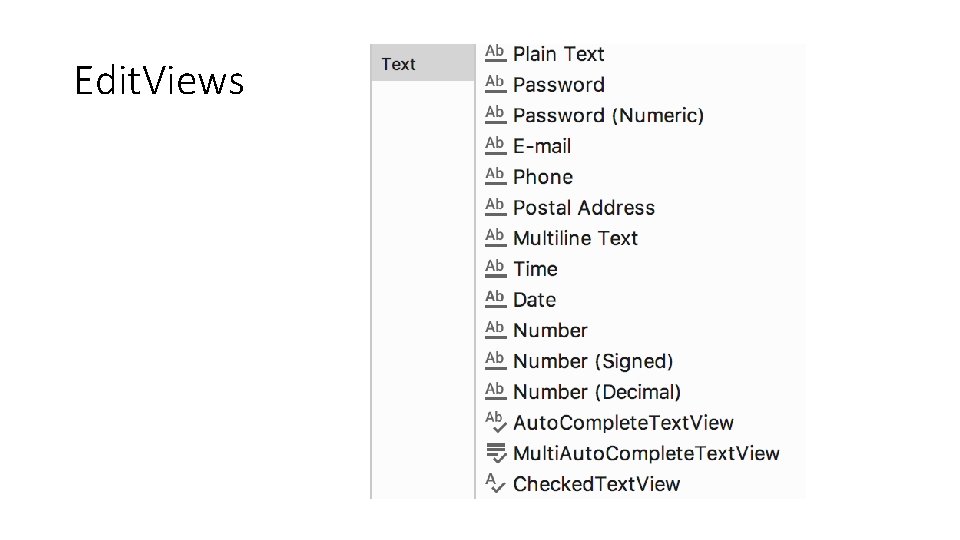This screenshot has width=960, height=540.
Task: Click the CheckedTextView icon
Action: point(495,483)
